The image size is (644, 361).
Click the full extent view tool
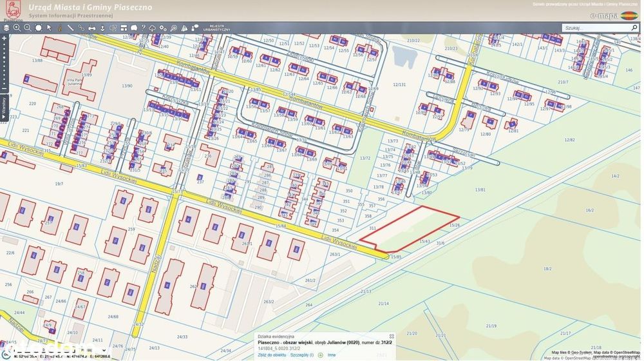38,28
